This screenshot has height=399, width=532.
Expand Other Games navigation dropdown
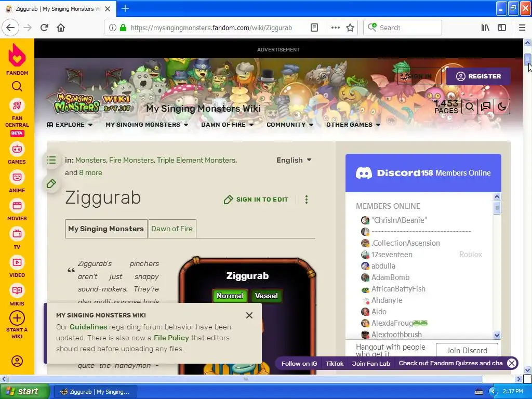(x=353, y=125)
